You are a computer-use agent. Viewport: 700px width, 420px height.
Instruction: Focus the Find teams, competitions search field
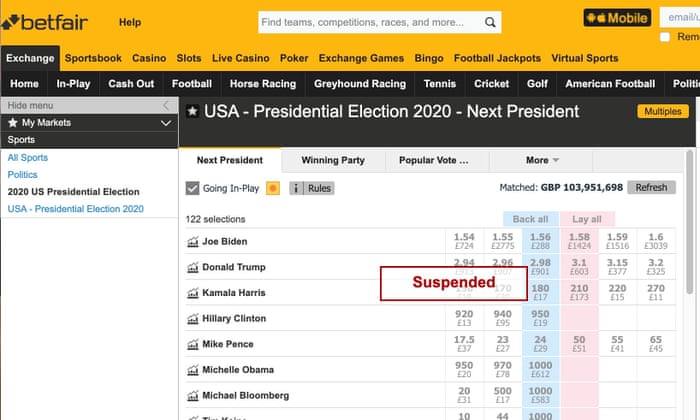[x=365, y=22]
